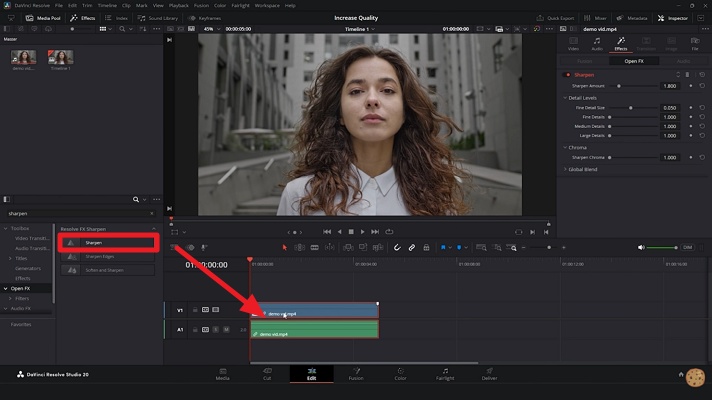The width and height of the screenshot is (712, 400).
Task: Click the Replace Clip icon
Action: click(x=378, y=247)
